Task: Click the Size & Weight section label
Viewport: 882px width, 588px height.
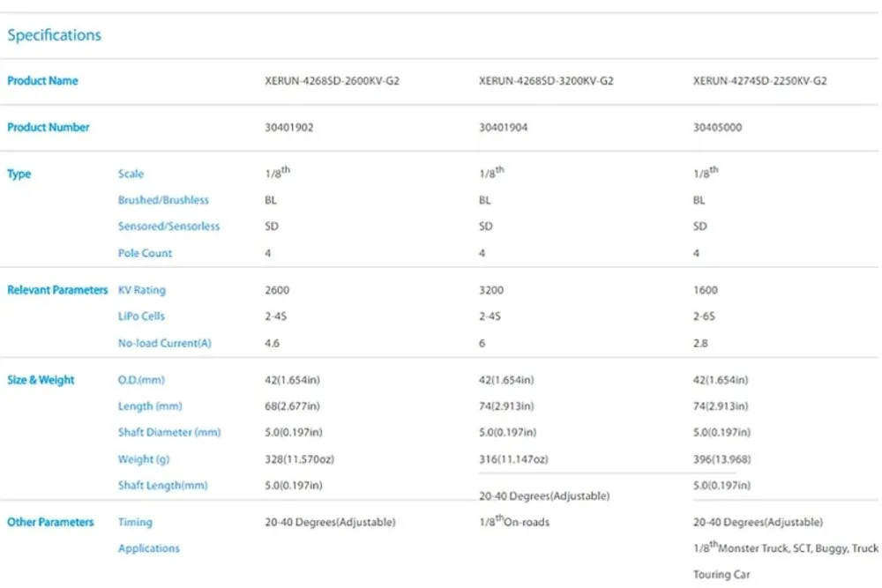Action: (41, 379)
